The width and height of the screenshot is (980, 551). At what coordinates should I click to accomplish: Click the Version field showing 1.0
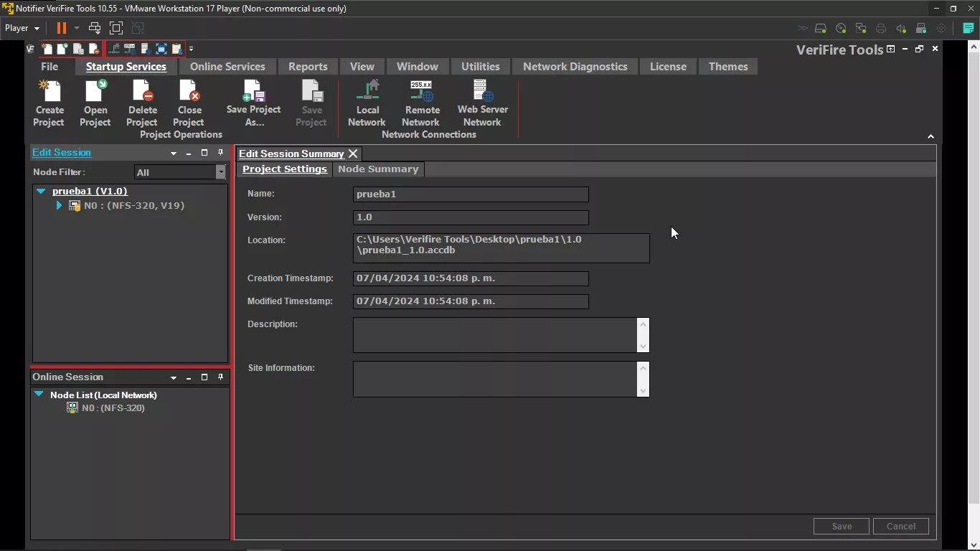[471, 217]
